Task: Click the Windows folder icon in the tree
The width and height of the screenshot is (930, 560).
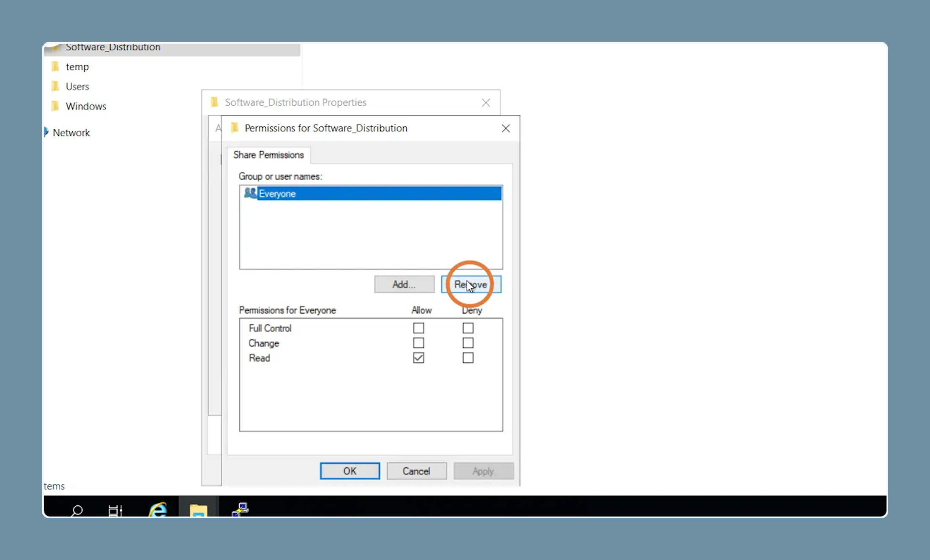Action: (55, 106)
